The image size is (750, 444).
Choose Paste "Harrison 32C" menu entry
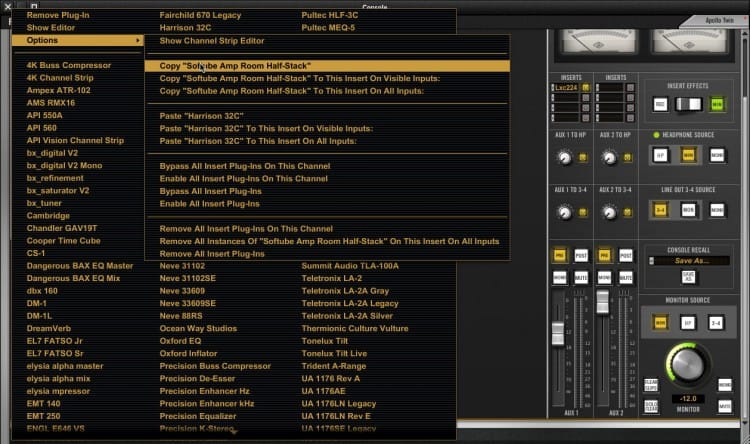pyautogui.click(x=201, y=116)
